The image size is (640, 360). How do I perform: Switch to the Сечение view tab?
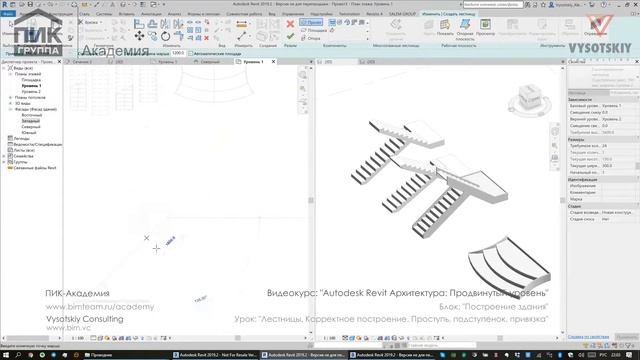point(82,62)
